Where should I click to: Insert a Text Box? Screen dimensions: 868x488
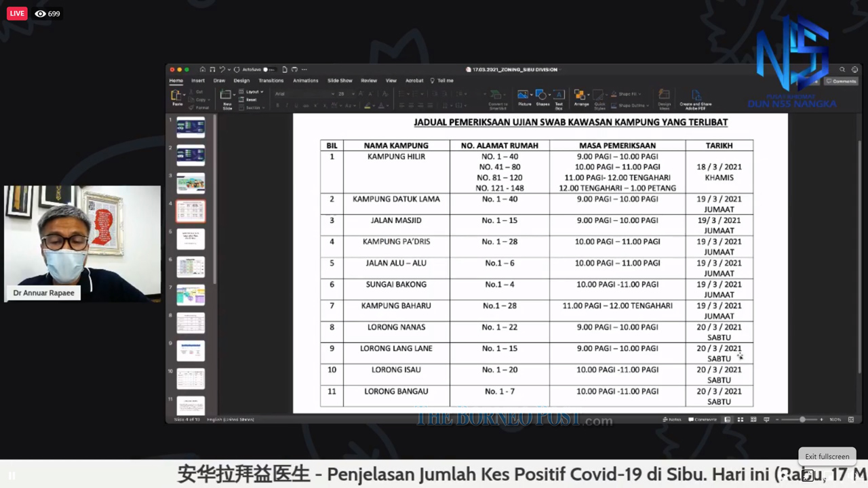(x=559, y=99)
